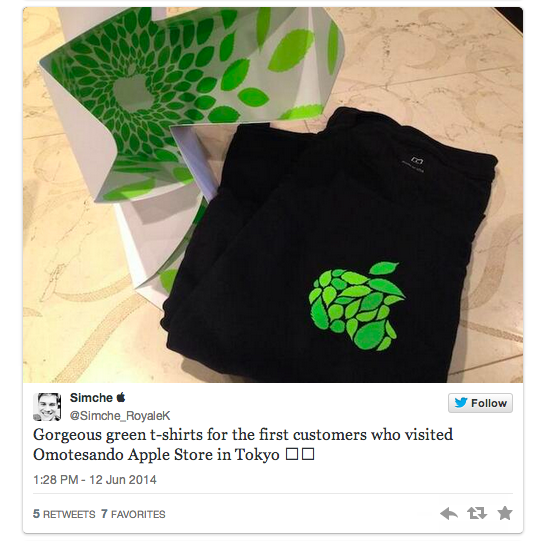
Task: Click the tweet text about Omotesando Apple Store
Action: [243, 445]
